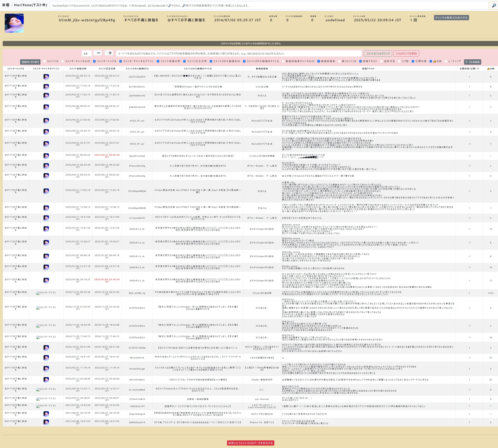
Task: Enable the コメントID column checkbox
Action: (x=44, y=61)
